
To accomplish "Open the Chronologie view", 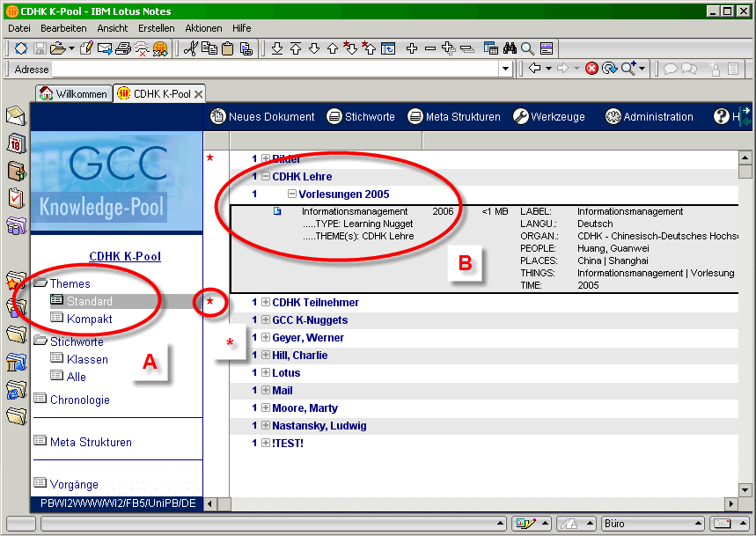I will [79, 400].
